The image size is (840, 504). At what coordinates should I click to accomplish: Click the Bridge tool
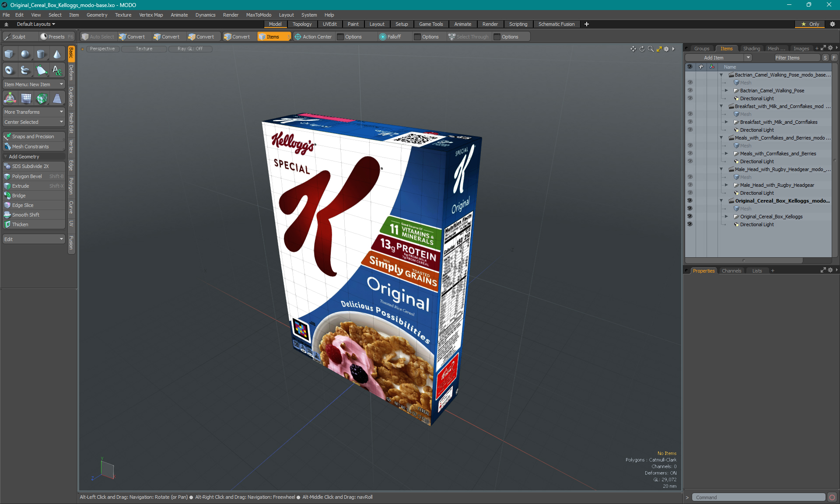(34, 196)
